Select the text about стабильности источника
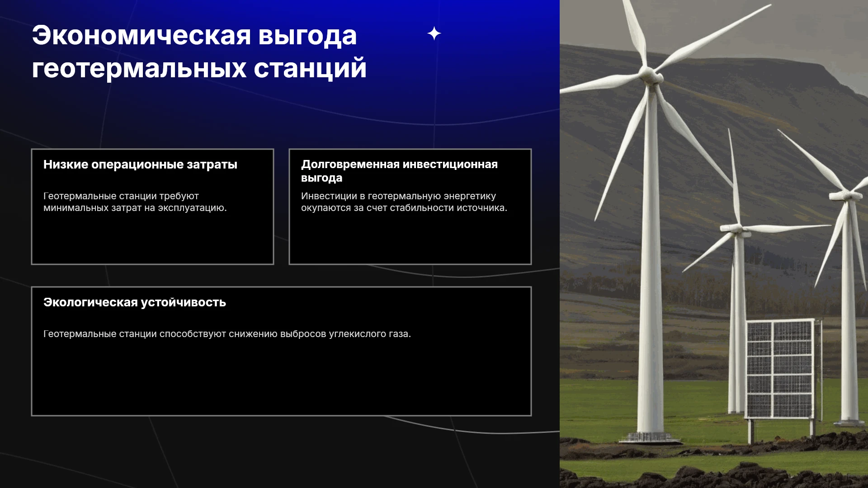 pyautogui.click(x=404, y=202)
